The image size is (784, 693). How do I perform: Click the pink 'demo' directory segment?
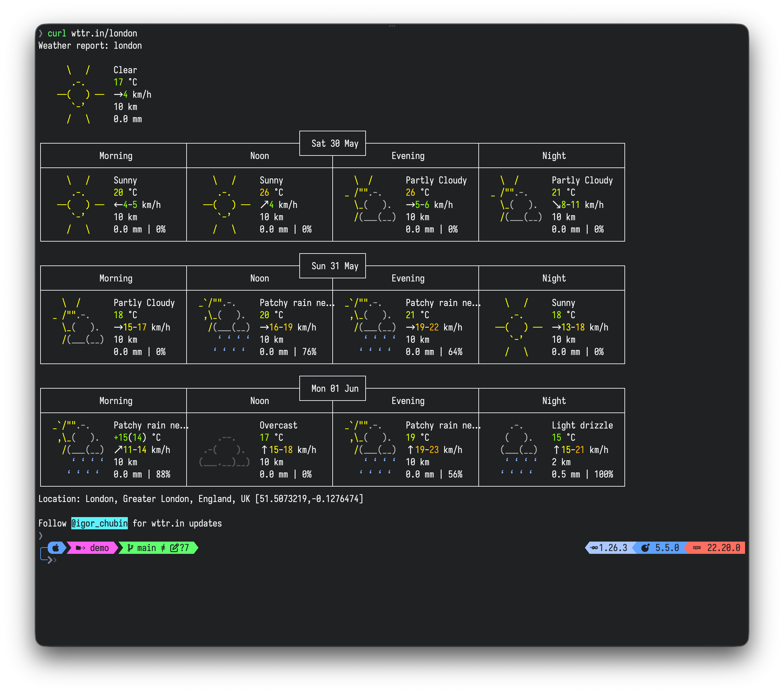pyautogui.click(x=92, y=548)
